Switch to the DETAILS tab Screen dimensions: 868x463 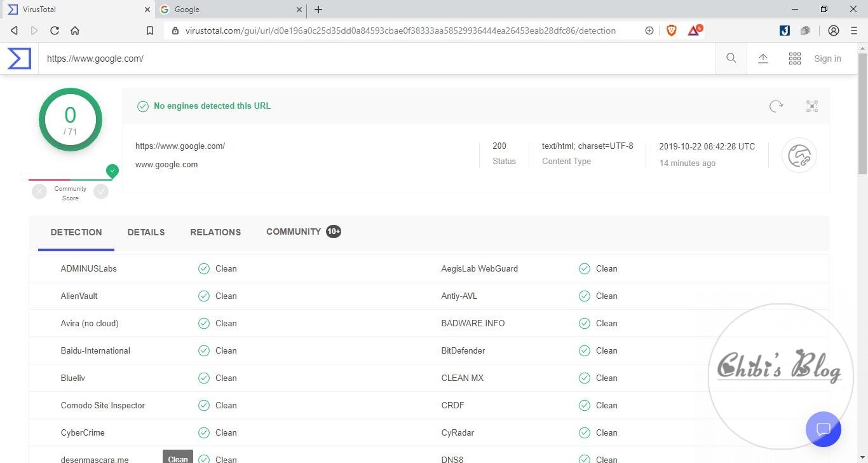tap(146, 232)
